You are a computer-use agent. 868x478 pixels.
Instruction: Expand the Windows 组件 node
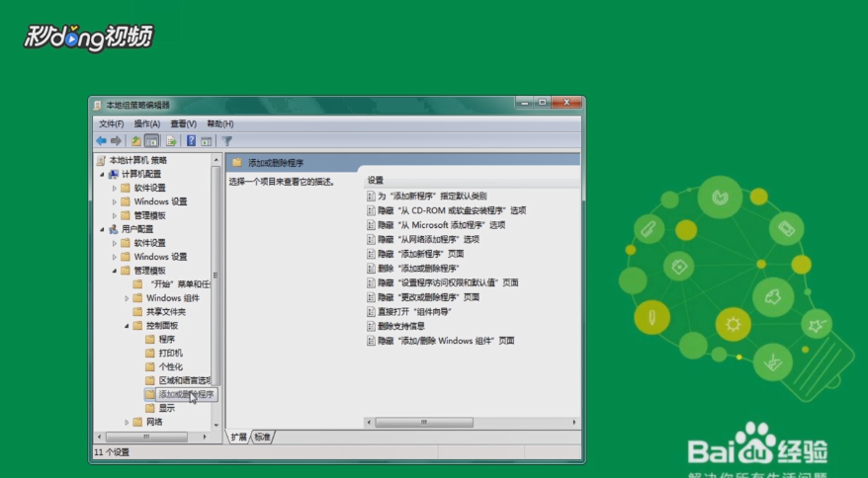127,298
